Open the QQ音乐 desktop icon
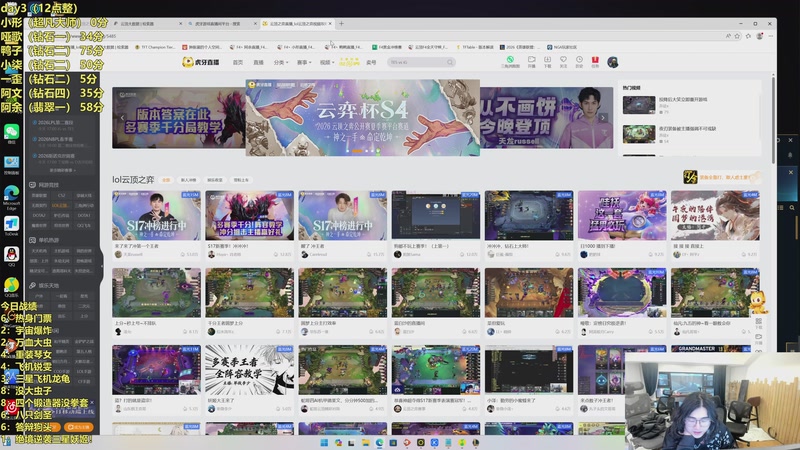 click(x=11, y=286)
